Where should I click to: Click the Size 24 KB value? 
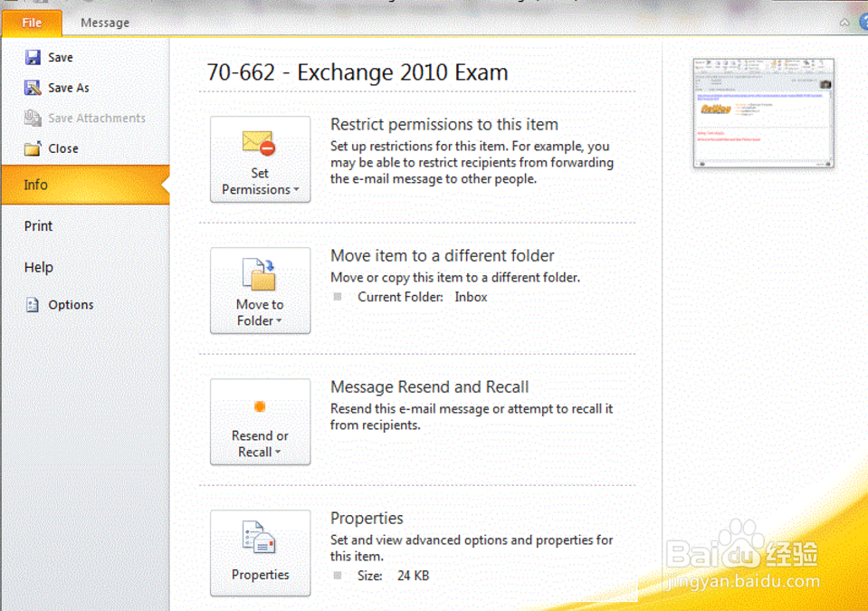pyautogui.click(x=413, y=576)
